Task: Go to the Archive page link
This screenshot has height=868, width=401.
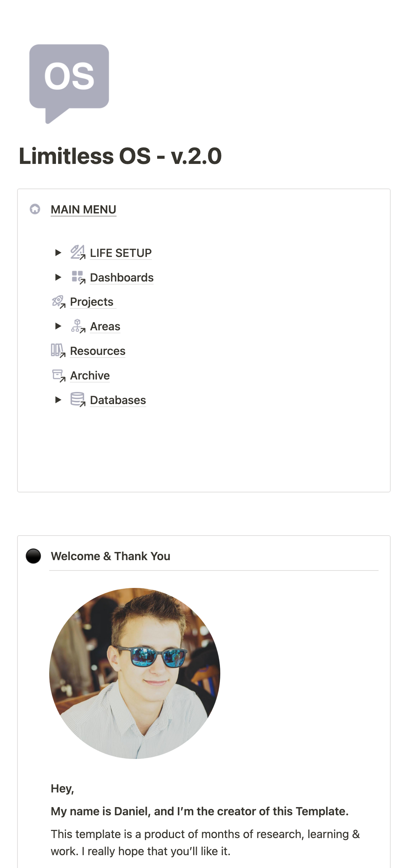Action: (x=90, y=376)
